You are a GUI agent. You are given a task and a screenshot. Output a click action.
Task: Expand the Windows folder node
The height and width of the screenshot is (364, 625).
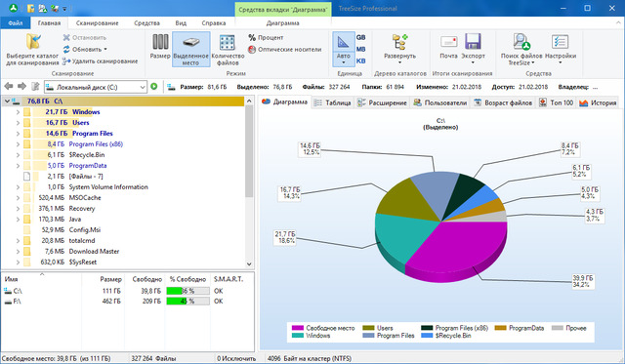18,112
